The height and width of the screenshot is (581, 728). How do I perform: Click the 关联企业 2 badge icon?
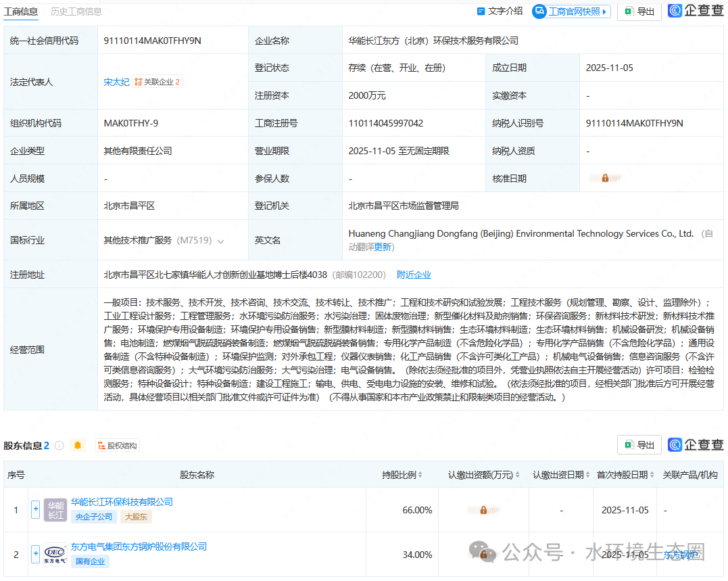(157, 82)
